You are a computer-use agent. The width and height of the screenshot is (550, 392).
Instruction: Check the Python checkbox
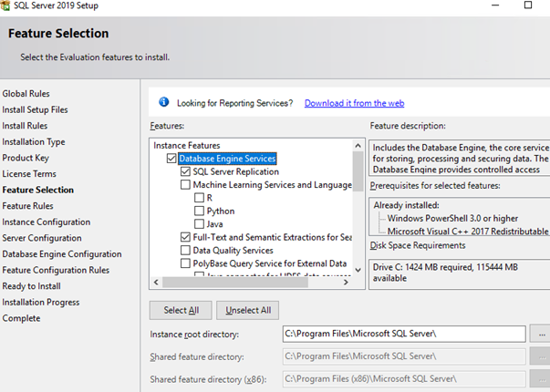pos(199,211)
